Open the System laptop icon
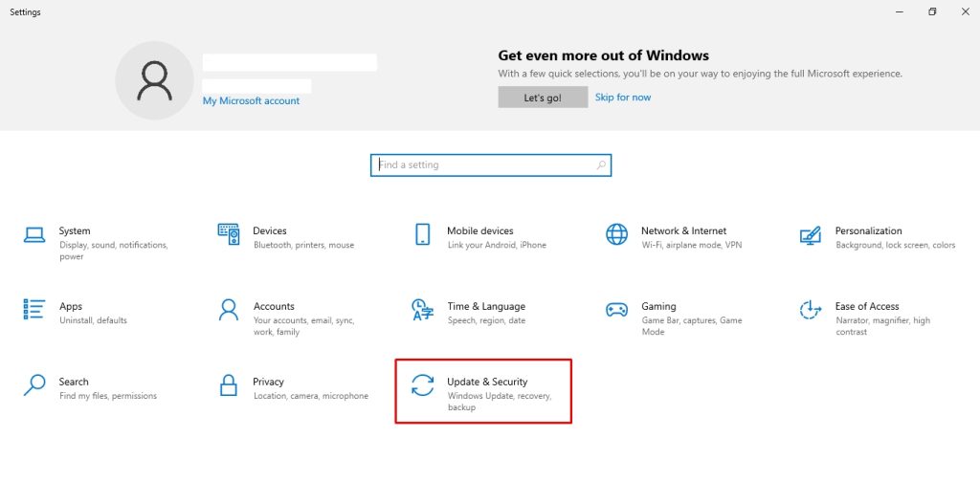This screenshot has height=503, width=980. pos(34,235)
